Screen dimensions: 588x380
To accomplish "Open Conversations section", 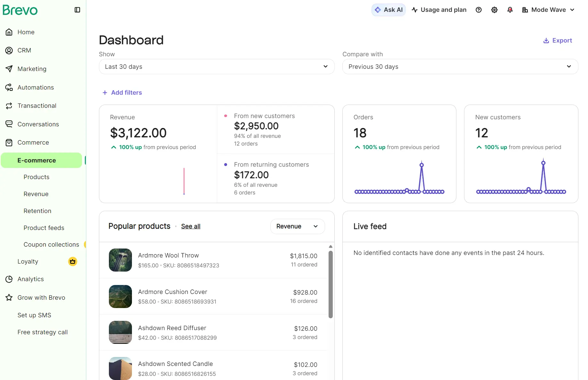I will (x=38, y=124).
